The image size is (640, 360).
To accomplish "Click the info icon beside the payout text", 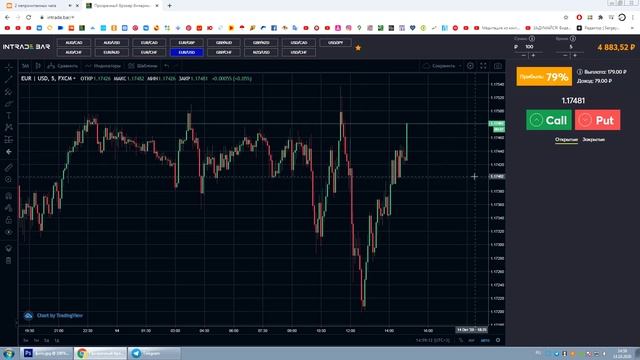I will (x=580, y=72).
